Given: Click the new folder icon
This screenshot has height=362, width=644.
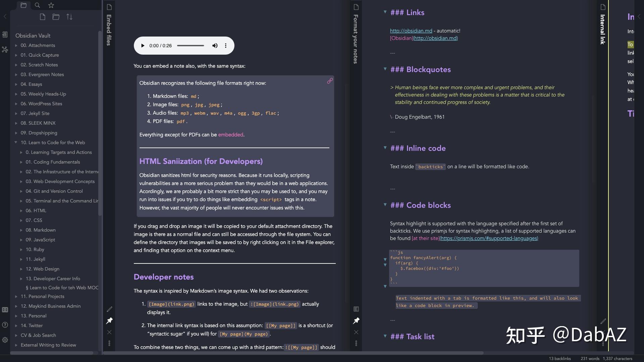Looking at the screenshot, I should 56,17.
